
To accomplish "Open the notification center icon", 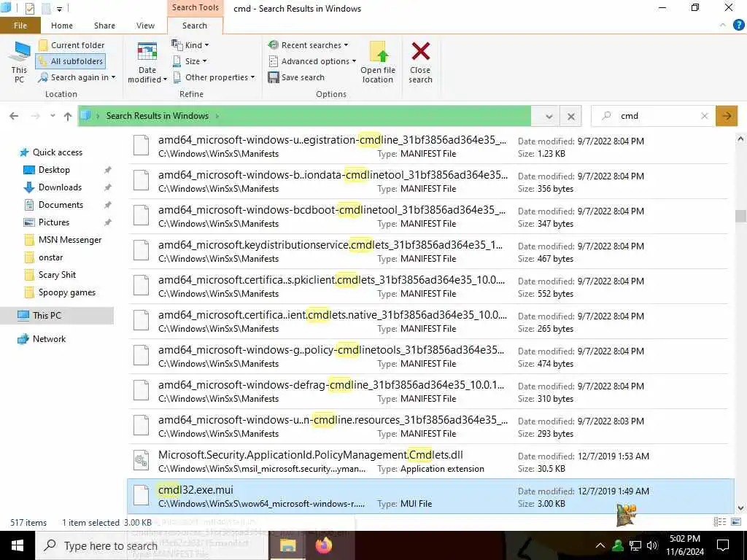I will [723, 545].
